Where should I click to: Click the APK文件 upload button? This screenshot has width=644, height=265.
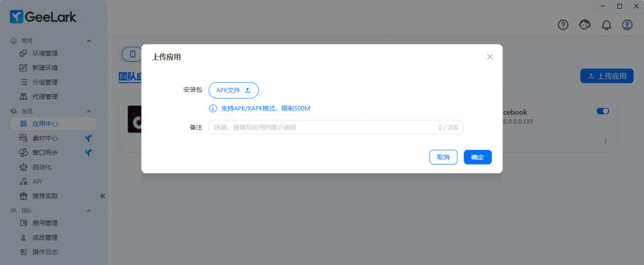233,90
